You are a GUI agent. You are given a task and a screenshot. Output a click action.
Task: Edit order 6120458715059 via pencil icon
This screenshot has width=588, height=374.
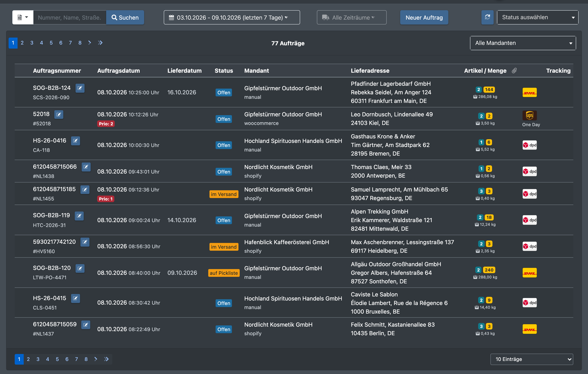[86, 325]
